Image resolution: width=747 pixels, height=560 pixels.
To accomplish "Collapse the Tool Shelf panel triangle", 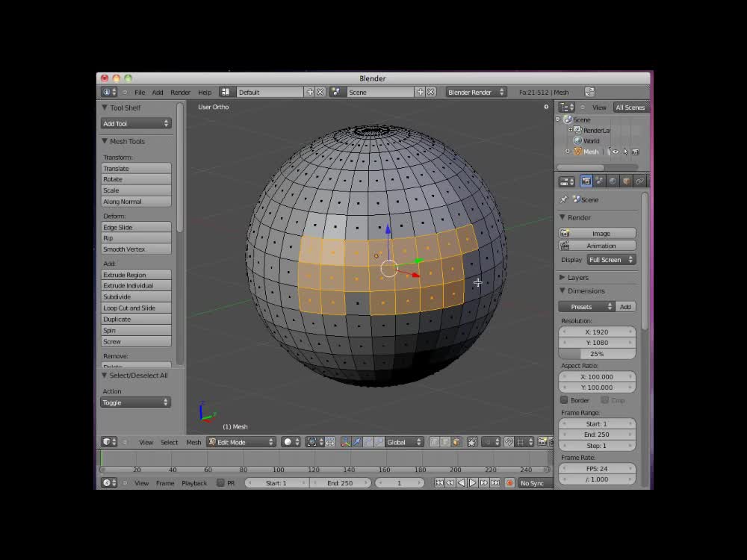I will (x=105, y=108).
